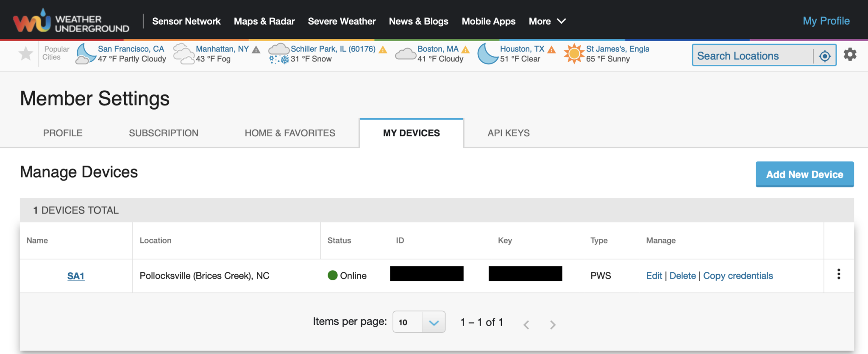
Task: Go to previous page arrow
Action: click(x=526, y=325)
